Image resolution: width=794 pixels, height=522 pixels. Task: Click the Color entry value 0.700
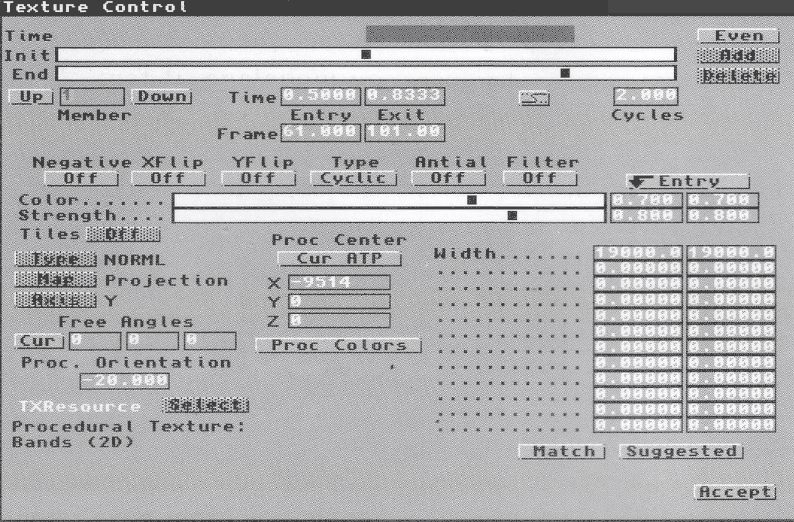point(646,200)
